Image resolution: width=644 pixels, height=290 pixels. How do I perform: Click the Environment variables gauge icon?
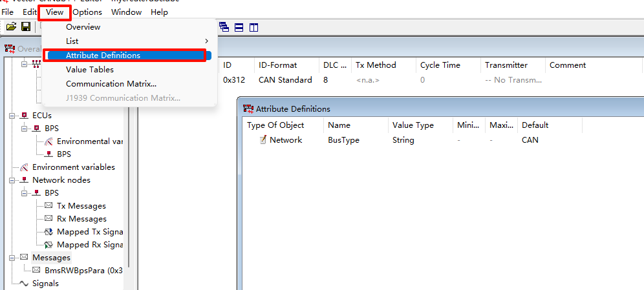click(x=24, y=167)
